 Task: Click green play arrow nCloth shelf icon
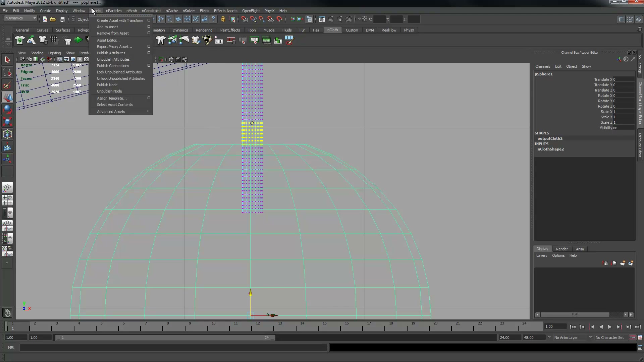click(78, 40)
